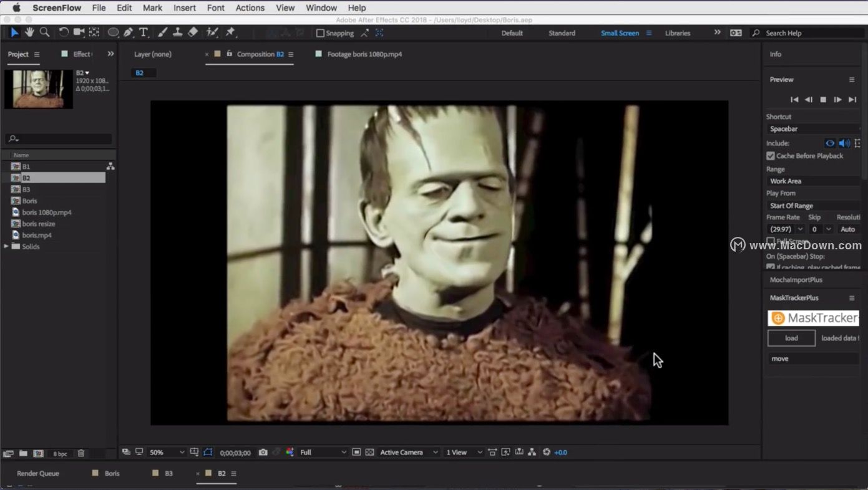
Task: Switch to the Render Queue tab
Action: click(x=38, y=473)
